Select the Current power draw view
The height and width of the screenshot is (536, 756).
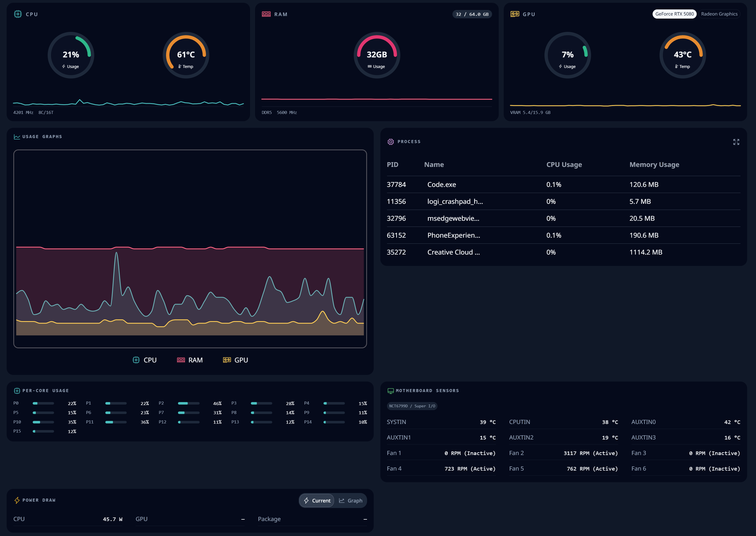(317, 500)
